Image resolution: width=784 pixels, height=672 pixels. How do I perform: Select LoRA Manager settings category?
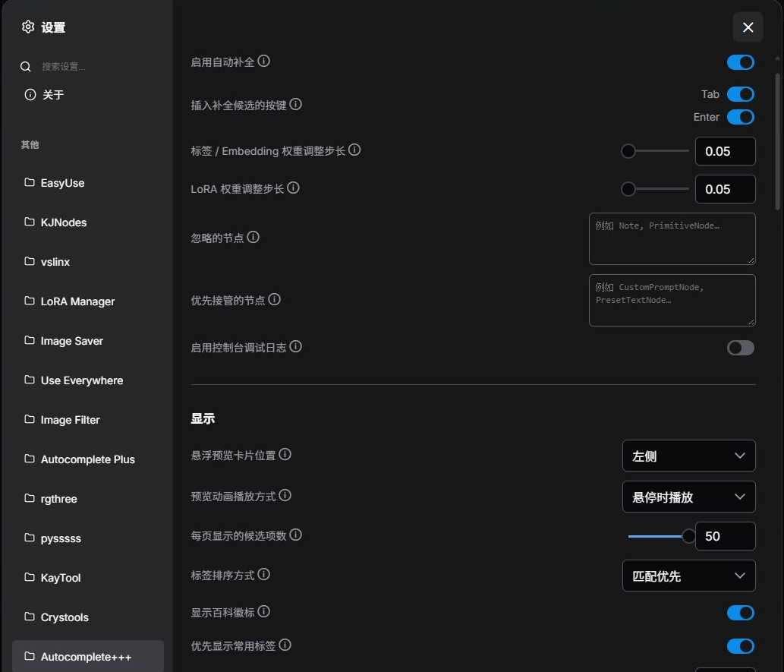coord(88,301)
